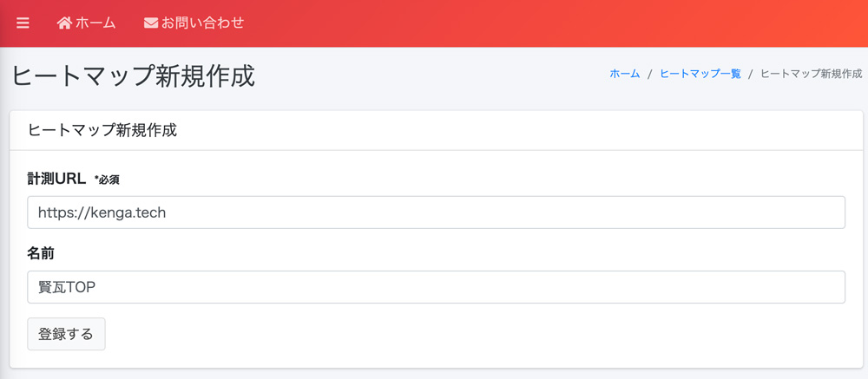The width and height of the screenshot is (868, 379).
Task: Go to the ヒートマップ一覧 breadcrumb link
Action: point(700,74)
